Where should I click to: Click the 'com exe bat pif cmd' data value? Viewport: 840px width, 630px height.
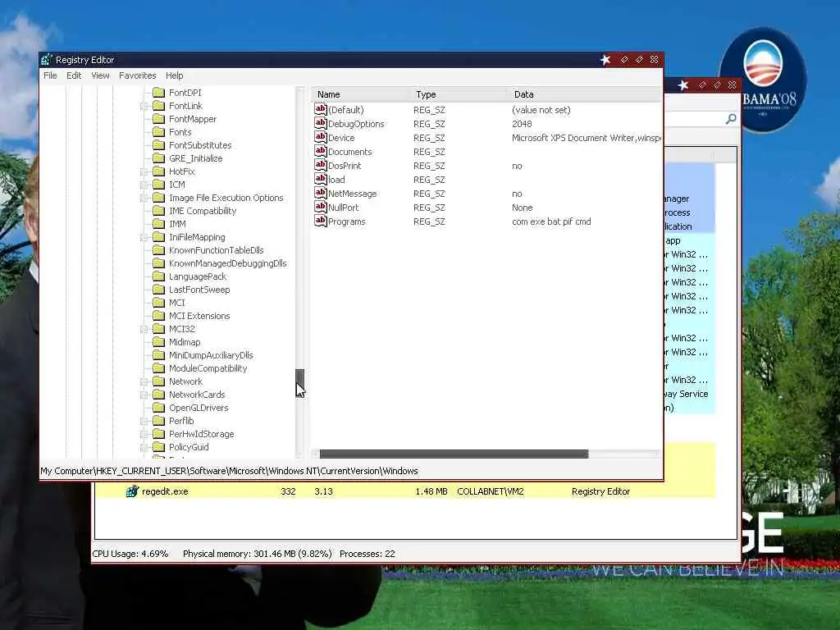pyautogui.click(x=551, y=221)
